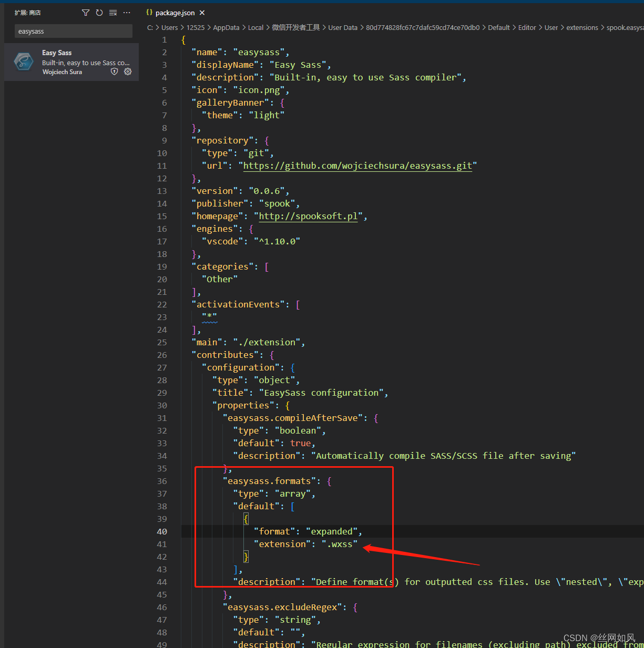Click line number 40 in gutter

click(x=162, y=531)
